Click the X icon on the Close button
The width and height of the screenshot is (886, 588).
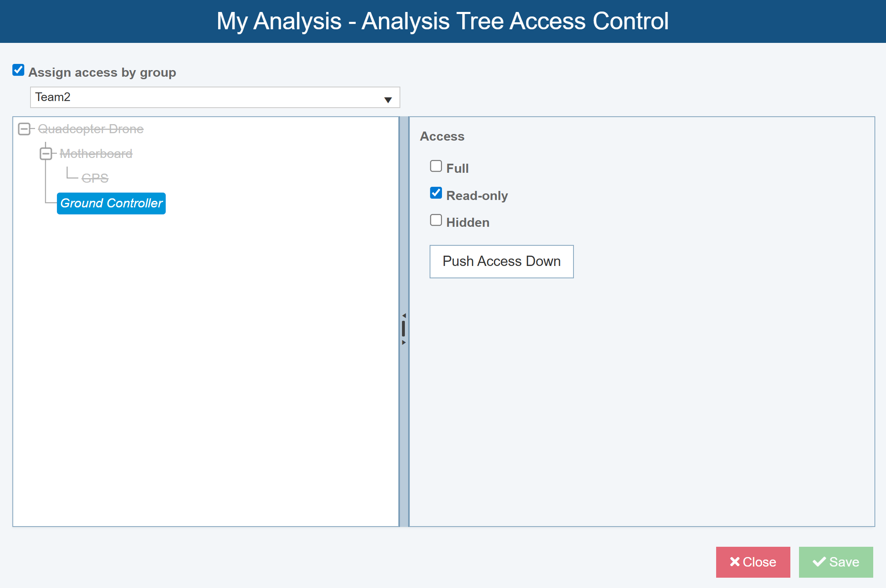pos(734,562)
